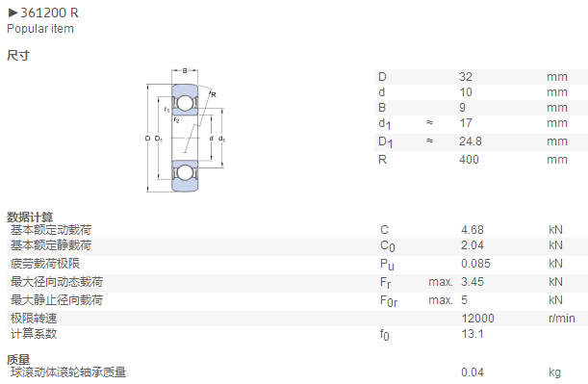
Task: Click the 基本额定静载荷 row label
Action: pyautogui.click(x=51, y=245)
